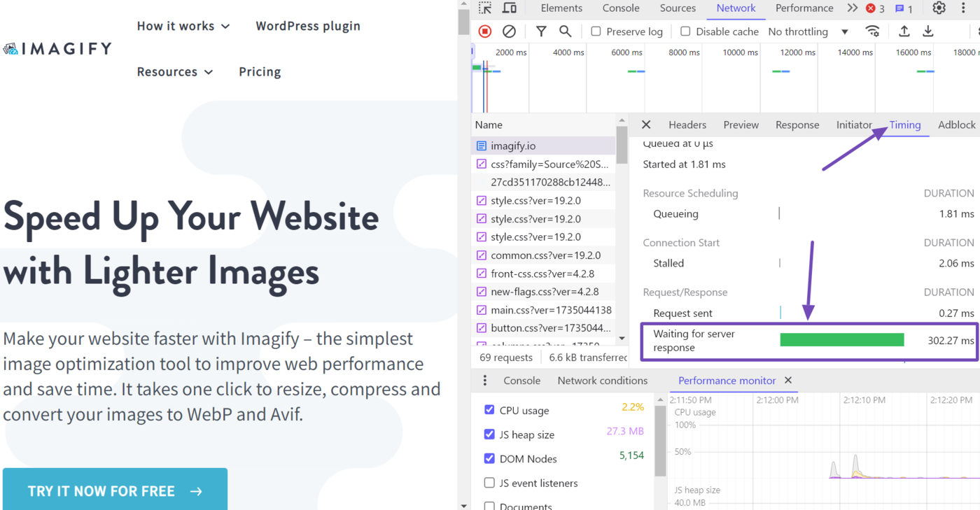The image size is (980, 510).
Task: Go to the Pricing page
Action: coord(260,71)
